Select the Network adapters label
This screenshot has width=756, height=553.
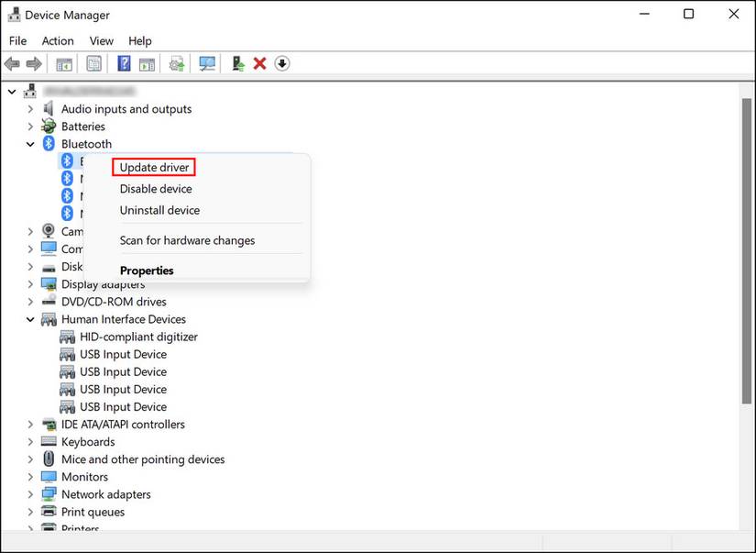click(x=106, y=494)
